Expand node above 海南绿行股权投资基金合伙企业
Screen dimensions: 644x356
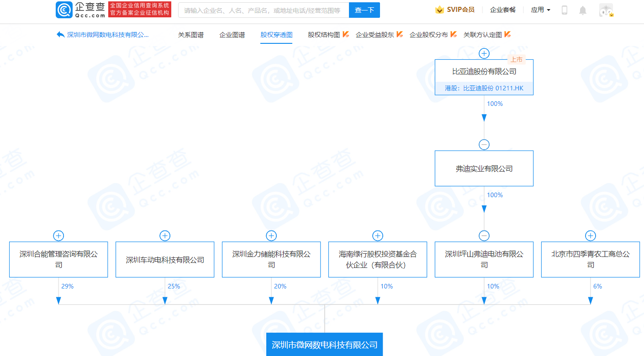(x=378, y=236)
